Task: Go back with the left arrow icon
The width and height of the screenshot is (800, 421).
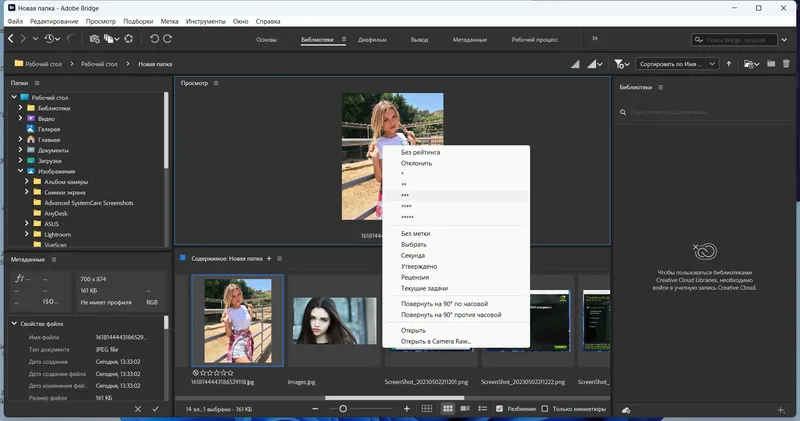Action: [x=10, y=38]
